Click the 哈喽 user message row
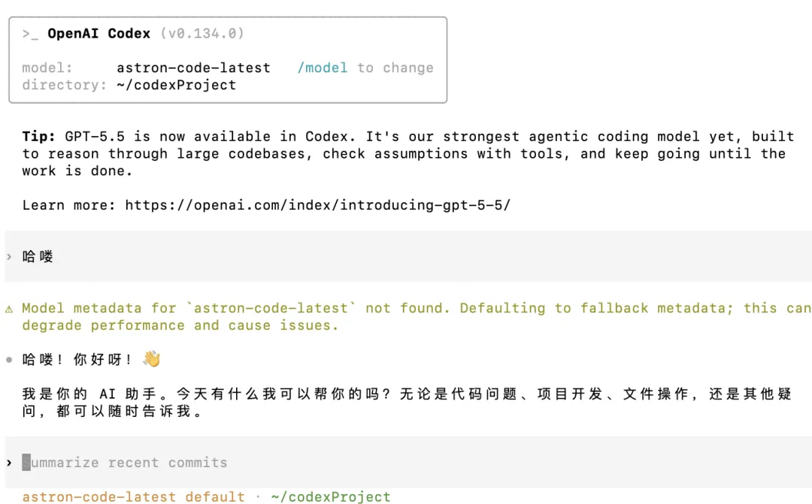812x504 pixels. pos(408,257)
